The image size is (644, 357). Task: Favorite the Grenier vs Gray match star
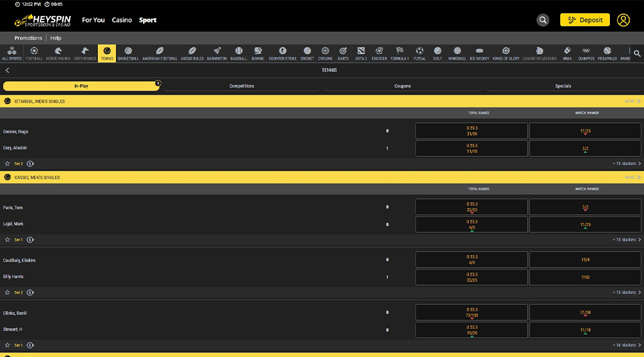coord(8,163)
